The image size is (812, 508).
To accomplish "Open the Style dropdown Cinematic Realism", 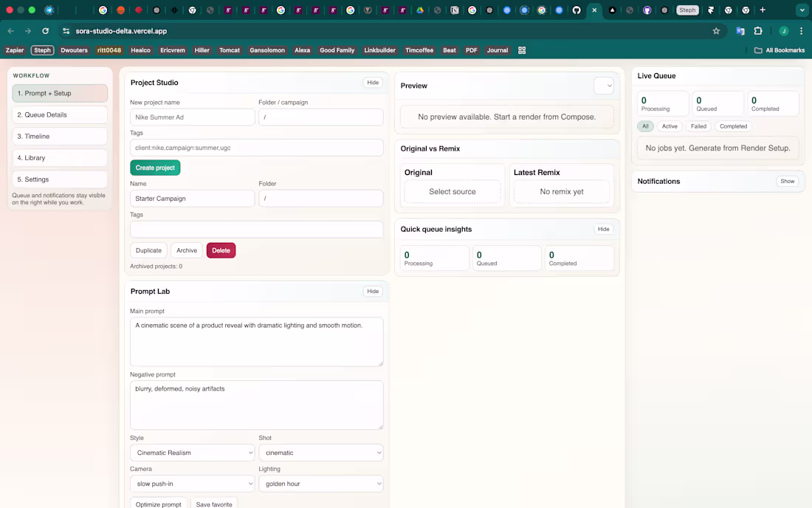I will click(x=192, y=453).
